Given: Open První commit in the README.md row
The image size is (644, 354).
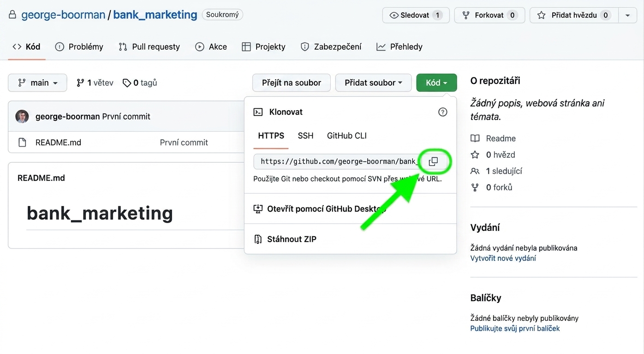Looking at the screenshot, I should (x=184, y=142).
